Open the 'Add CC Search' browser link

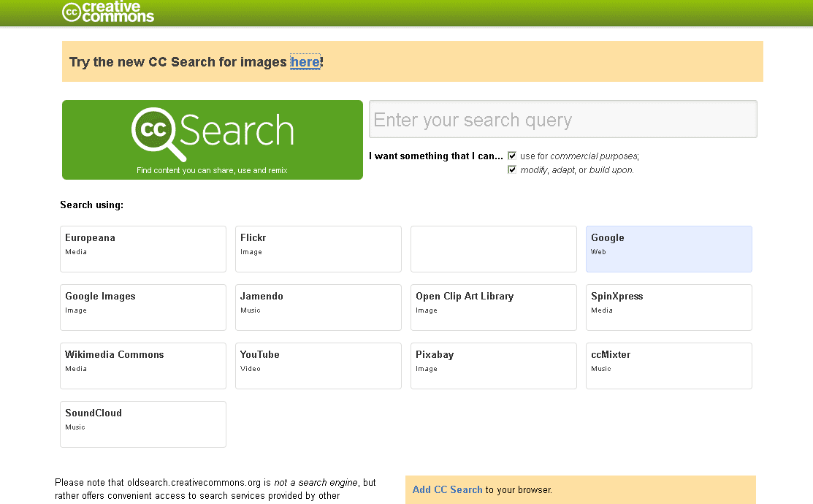click(x=448, y=489)
